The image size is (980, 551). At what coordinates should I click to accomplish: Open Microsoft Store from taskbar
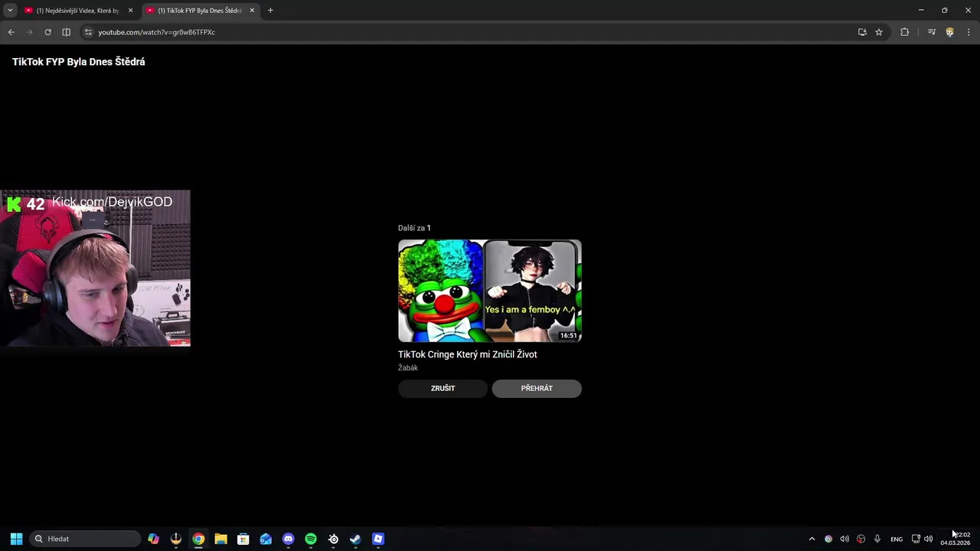coord(243,539)
